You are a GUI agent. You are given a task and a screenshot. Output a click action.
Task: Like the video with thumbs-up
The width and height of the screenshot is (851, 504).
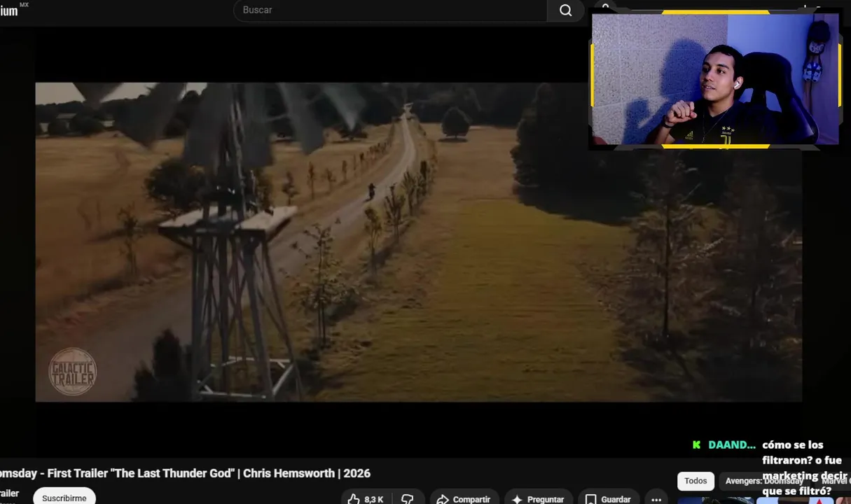coord(366,498)
